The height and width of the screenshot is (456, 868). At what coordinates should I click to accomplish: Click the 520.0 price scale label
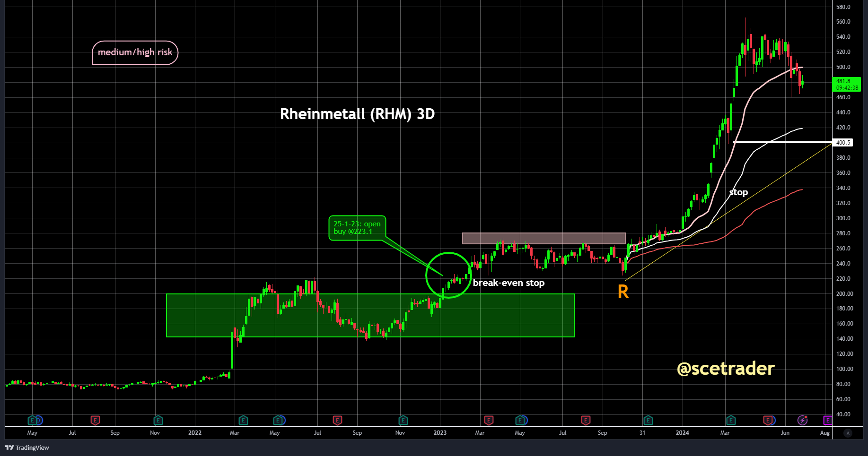[843, 52]
